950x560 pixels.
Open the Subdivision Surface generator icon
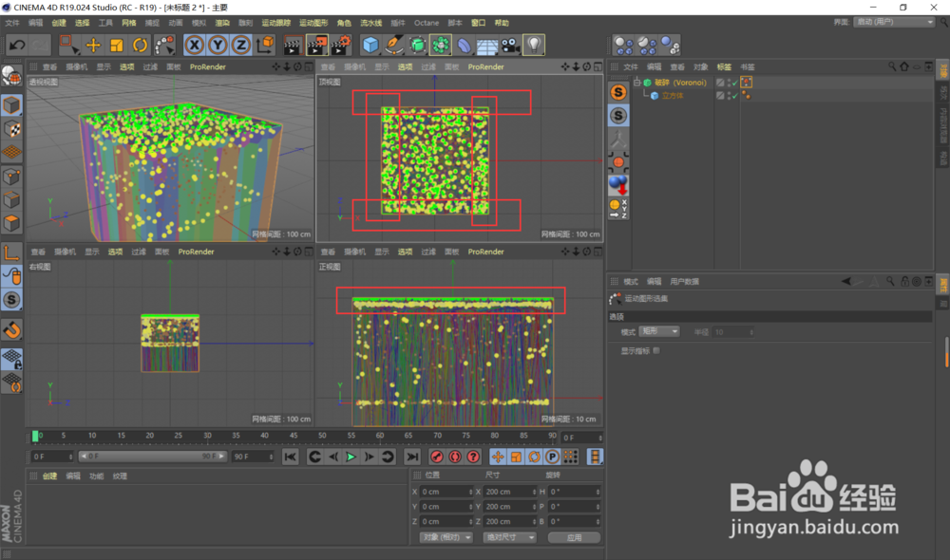coord(417,46)
